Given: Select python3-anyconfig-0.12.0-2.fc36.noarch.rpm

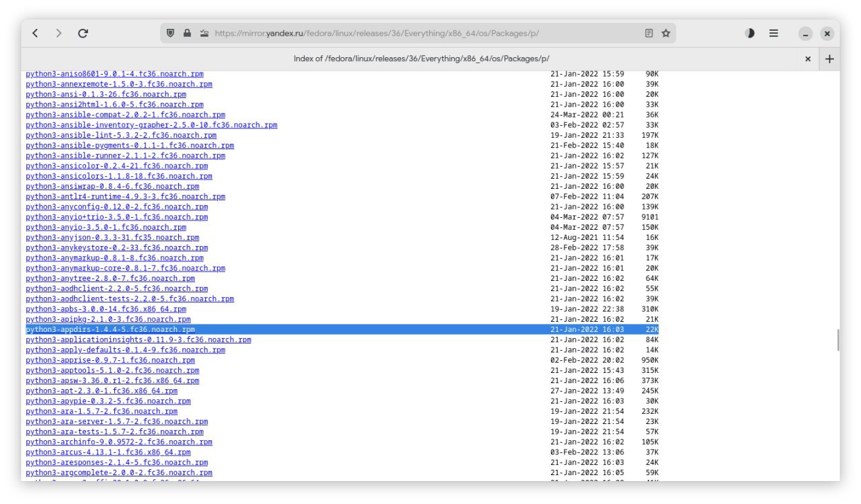Looking at the screenshot, I should point(116,207).
